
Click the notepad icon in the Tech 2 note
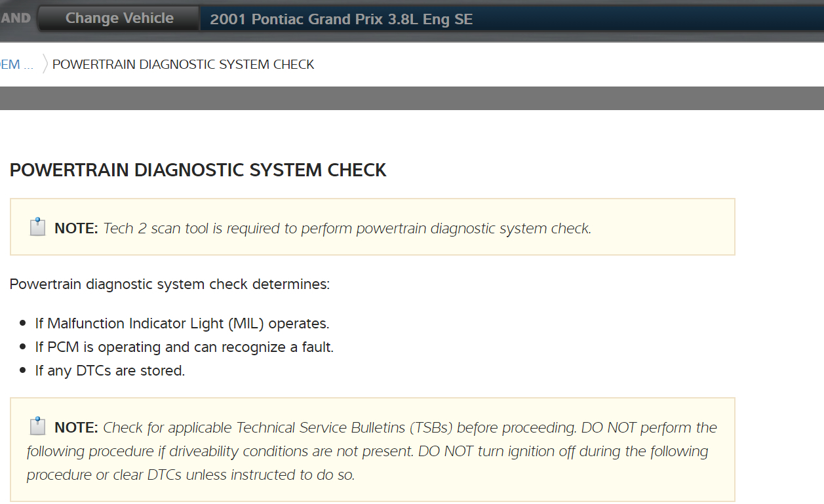pyautogui.click(x=38, y=227)
